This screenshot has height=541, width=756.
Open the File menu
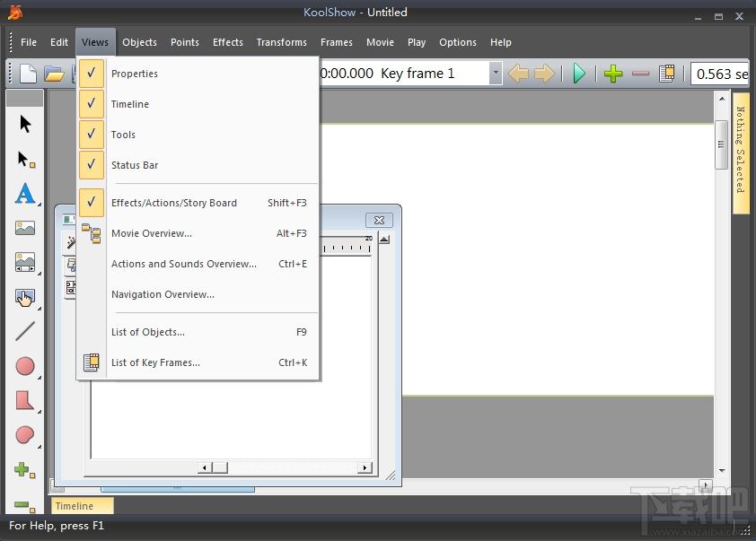point(29,42)
